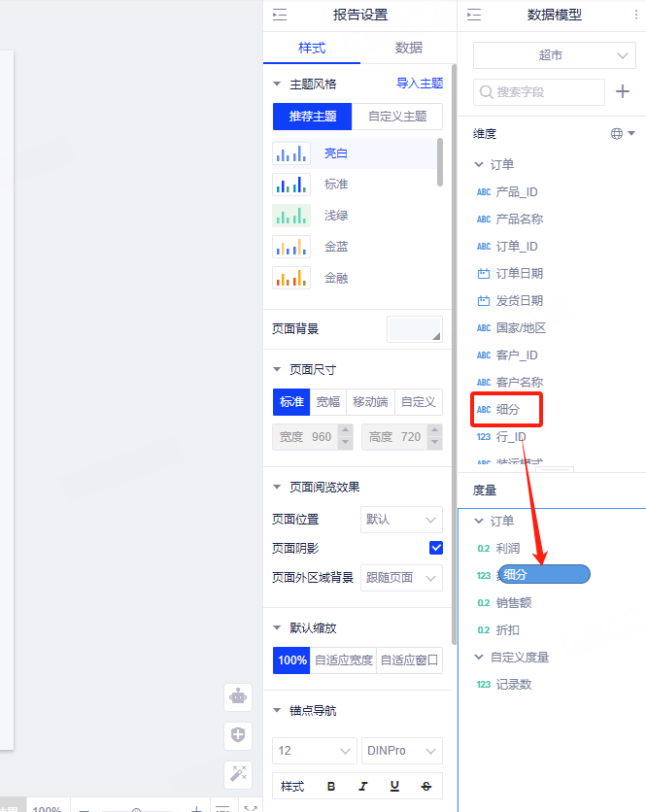Switch to the 数据 tab
The image size is (646, 812).
(408, 48)
